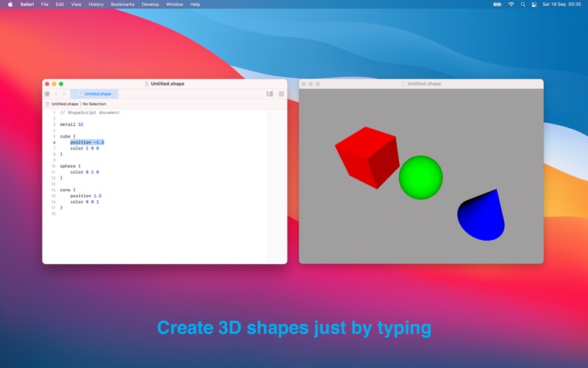Image resolution: width=588 pixels, height=368 pixels.
Task: Open the File menu
Action: [x=45, y=4]
